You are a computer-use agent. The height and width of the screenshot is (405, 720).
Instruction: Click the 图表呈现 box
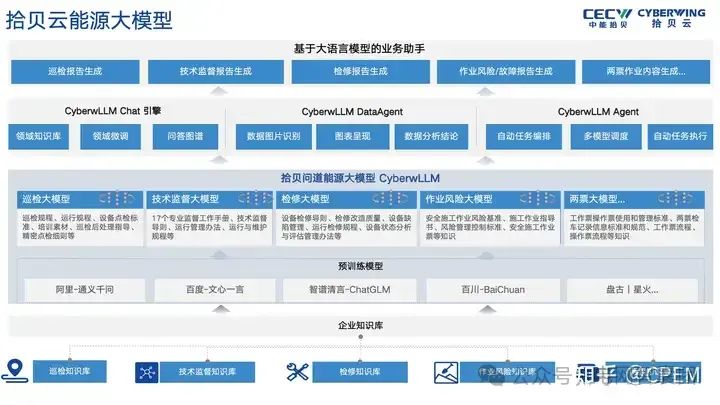pyautogui.click(x=353, y=136)
